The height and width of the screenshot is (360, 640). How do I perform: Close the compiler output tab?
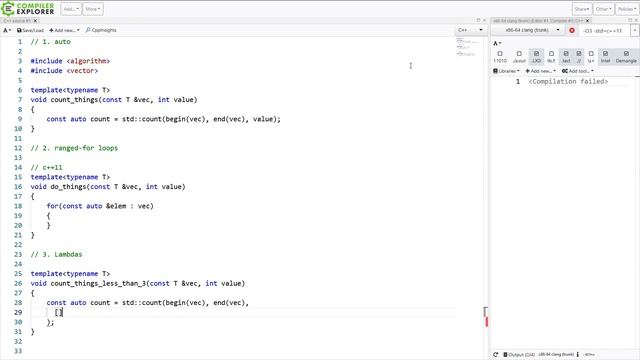(x=588, y=21)
